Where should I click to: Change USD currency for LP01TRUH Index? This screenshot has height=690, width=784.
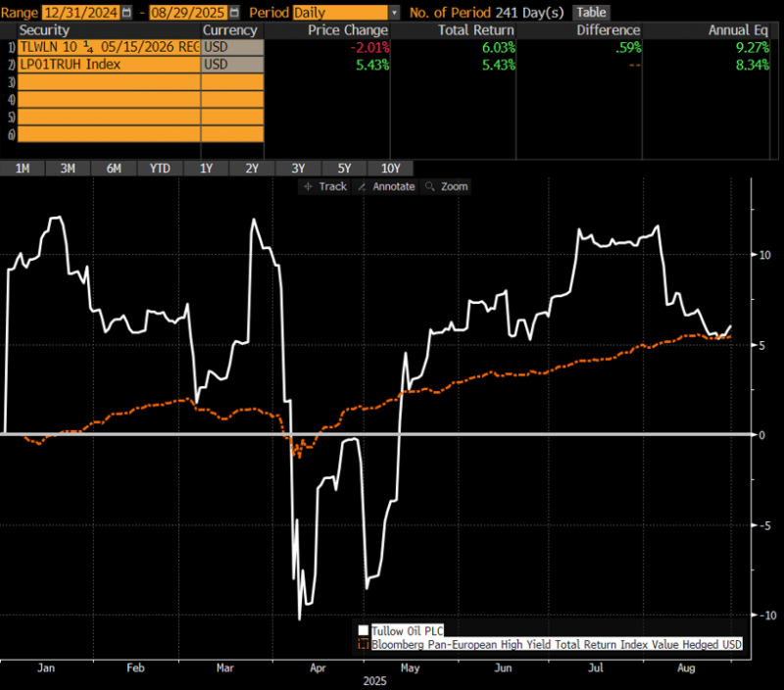point(232,65)
